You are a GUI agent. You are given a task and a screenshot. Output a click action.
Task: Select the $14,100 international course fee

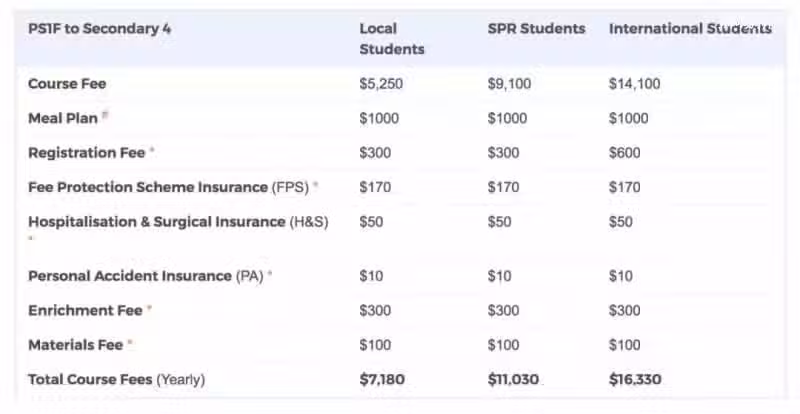tap(634, 84)
